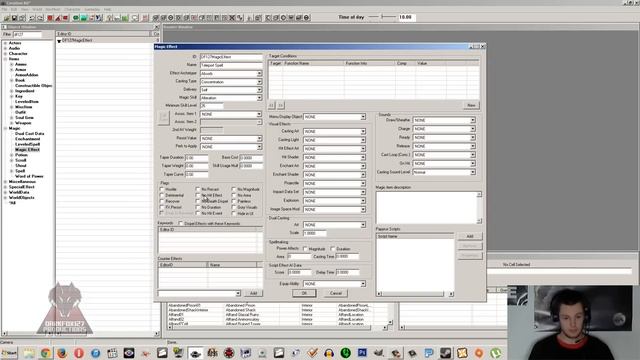Click OK in Magic Effect dialog
Screen dimensions: 640x360
point(304,293)
